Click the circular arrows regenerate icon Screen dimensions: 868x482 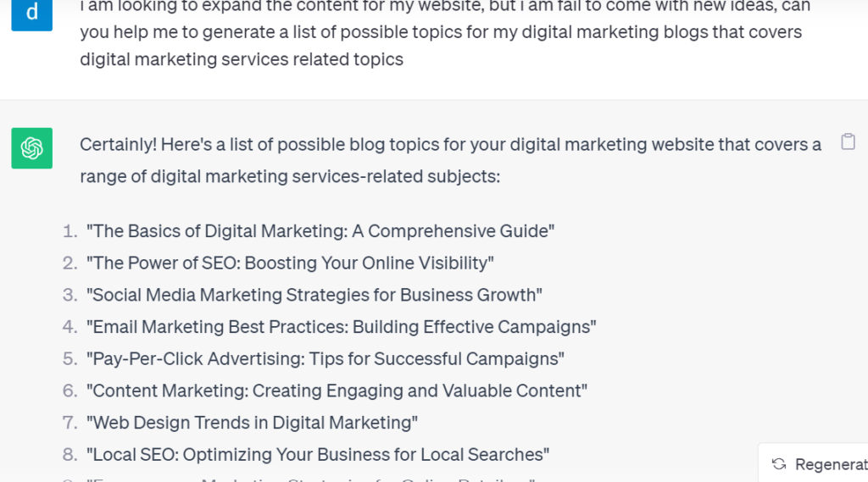click(x=779, y=463)
